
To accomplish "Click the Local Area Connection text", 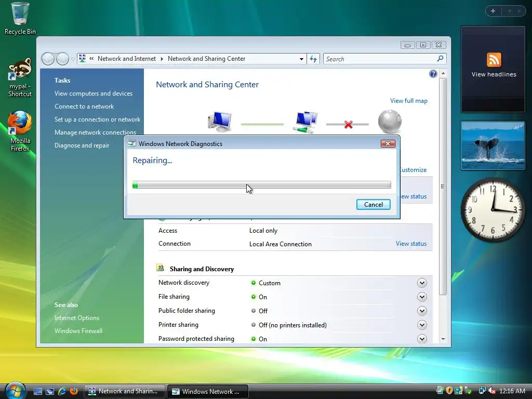I will [280, 244].
